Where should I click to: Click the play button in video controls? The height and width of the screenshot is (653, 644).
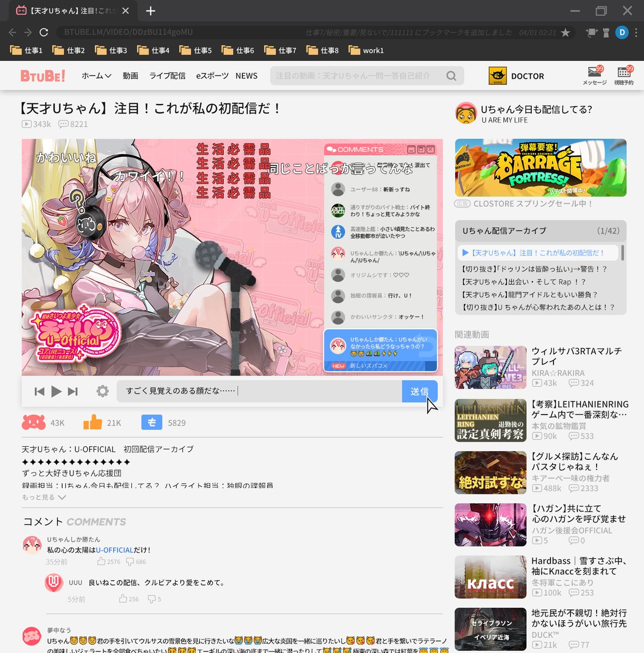[x=56, y=391]
